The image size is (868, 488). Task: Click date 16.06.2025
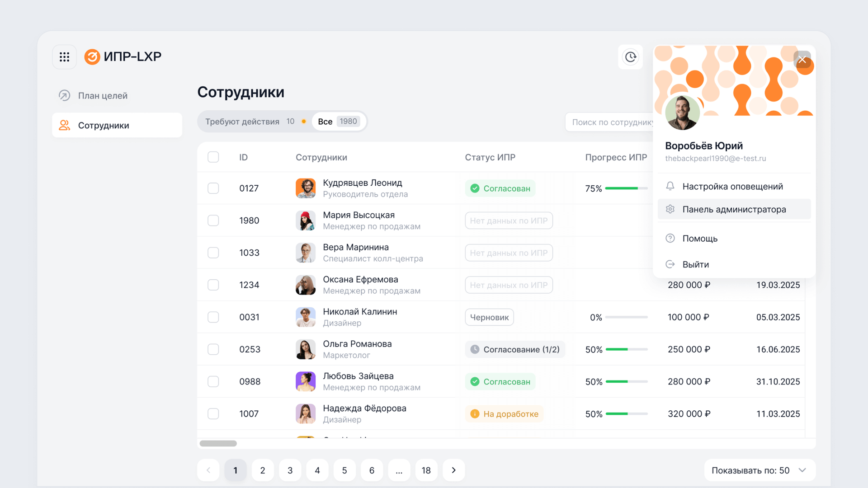point(778,349)
